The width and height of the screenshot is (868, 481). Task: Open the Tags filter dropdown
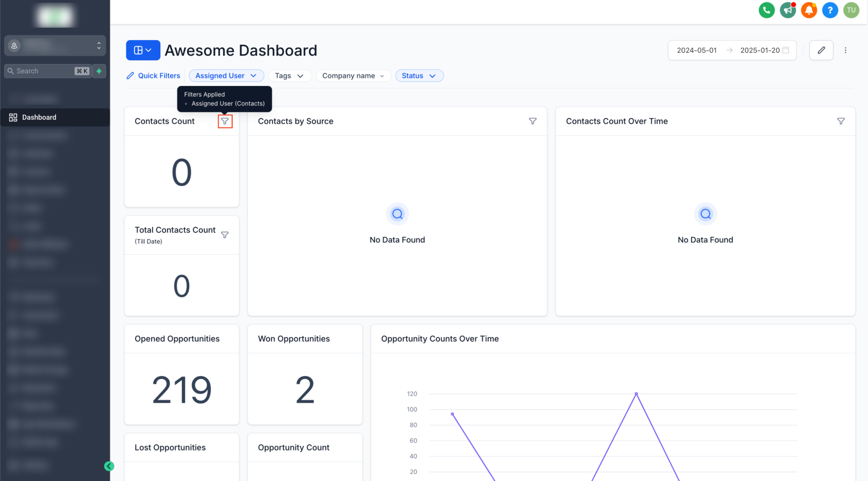pos(289,76)
